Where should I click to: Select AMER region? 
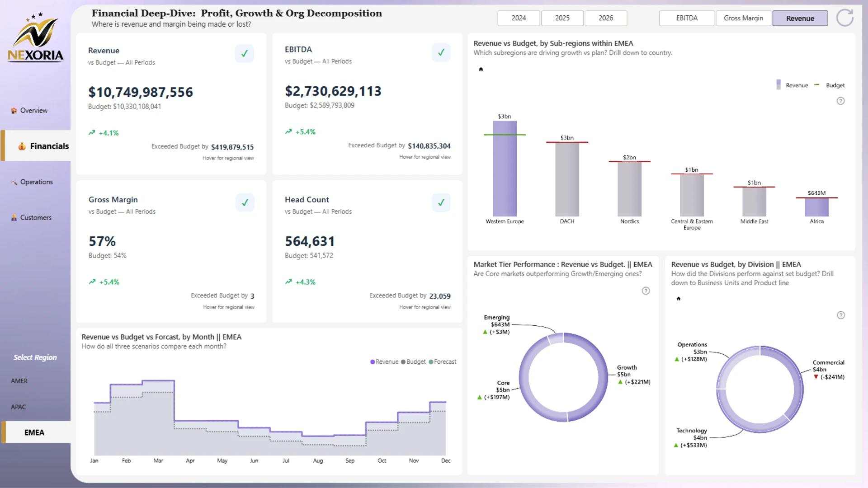[x=19, y=381]
